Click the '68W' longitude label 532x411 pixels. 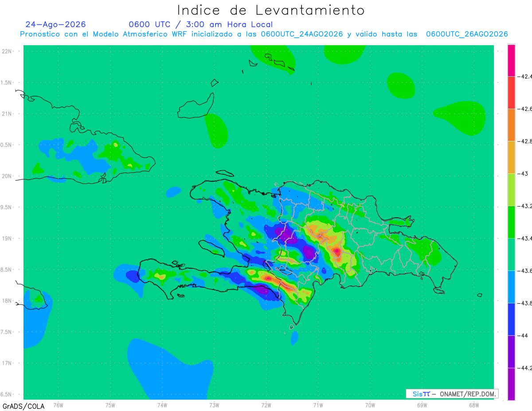click(474, 405)
